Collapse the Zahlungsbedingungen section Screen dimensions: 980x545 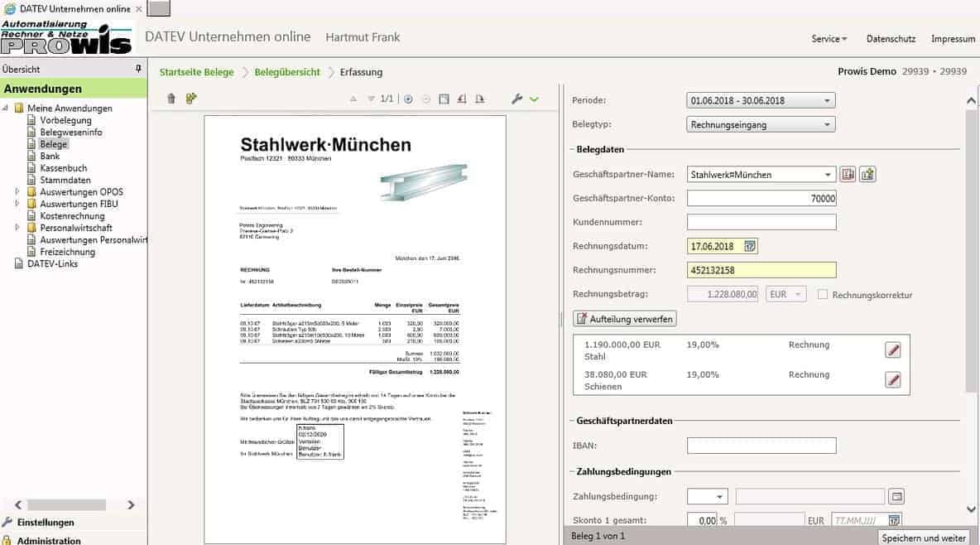[x=572, y=472]
